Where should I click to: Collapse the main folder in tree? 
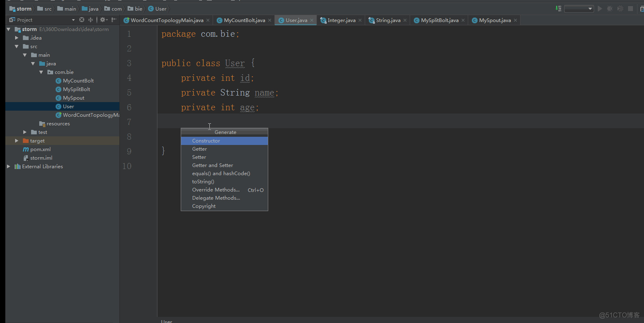coord(25,55)
